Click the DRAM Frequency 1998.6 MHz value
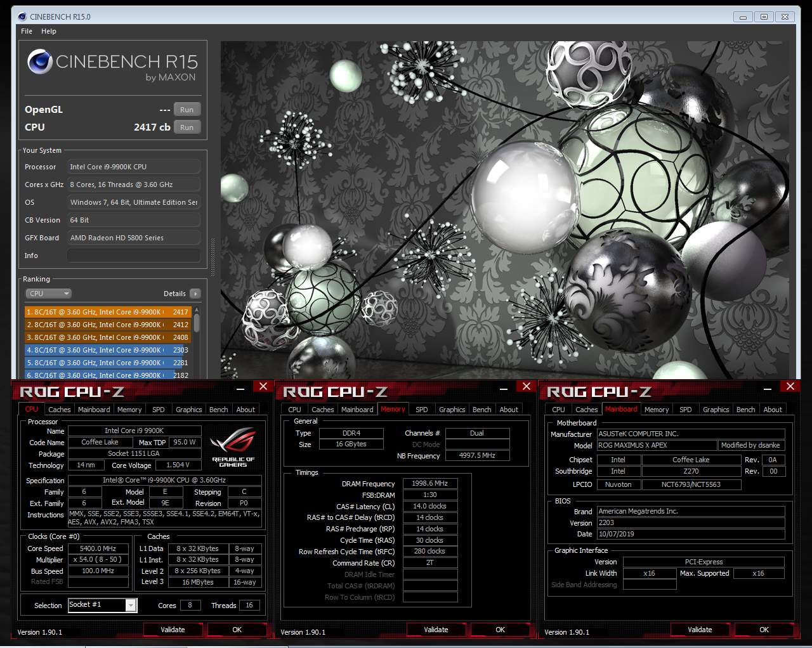Screen dimensions: 812x648 point(430,483)
